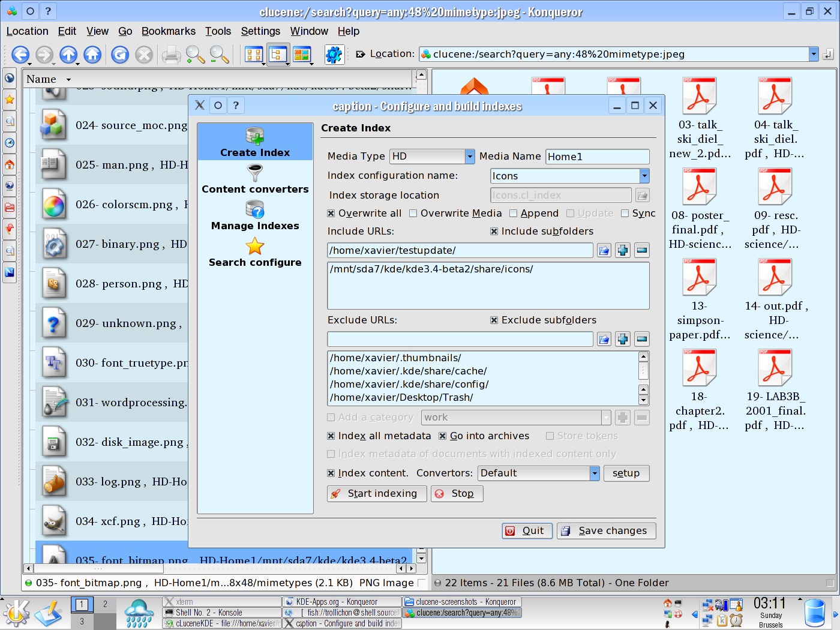Open the Settings menu

260,31
